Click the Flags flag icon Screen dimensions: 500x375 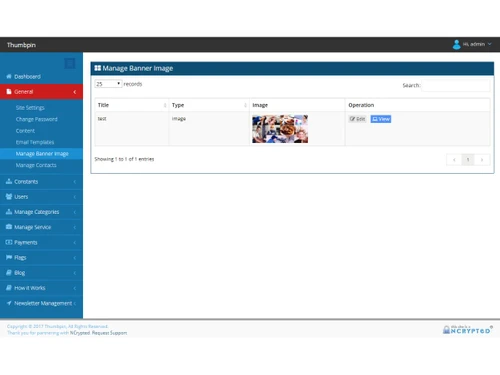pyautogui.click(x=9, y=257)
